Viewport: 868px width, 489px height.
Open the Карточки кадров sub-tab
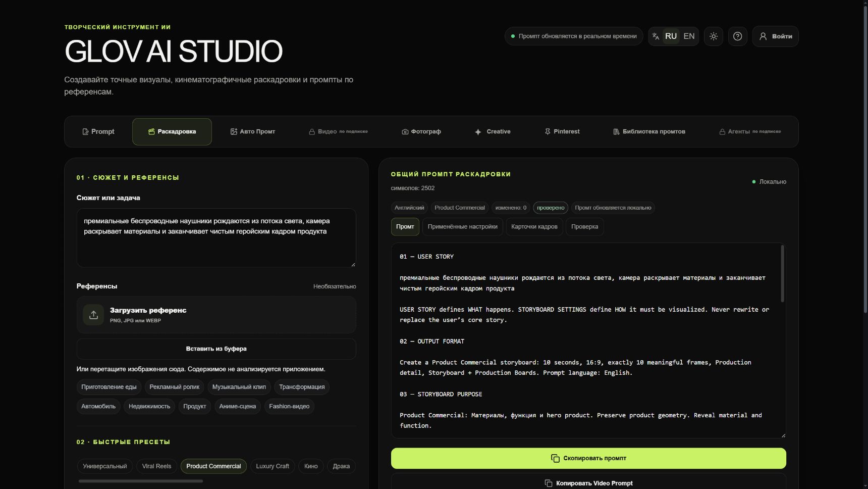coord(534,227)
